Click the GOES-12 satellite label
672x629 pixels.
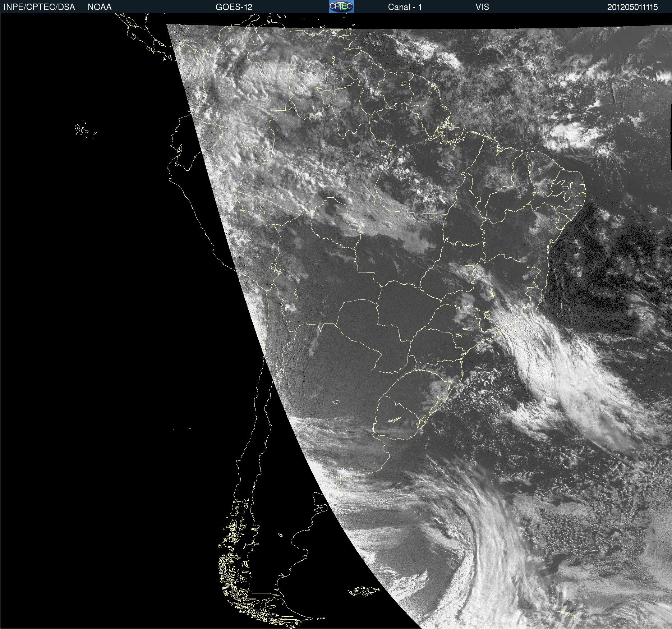coord(234,7)
